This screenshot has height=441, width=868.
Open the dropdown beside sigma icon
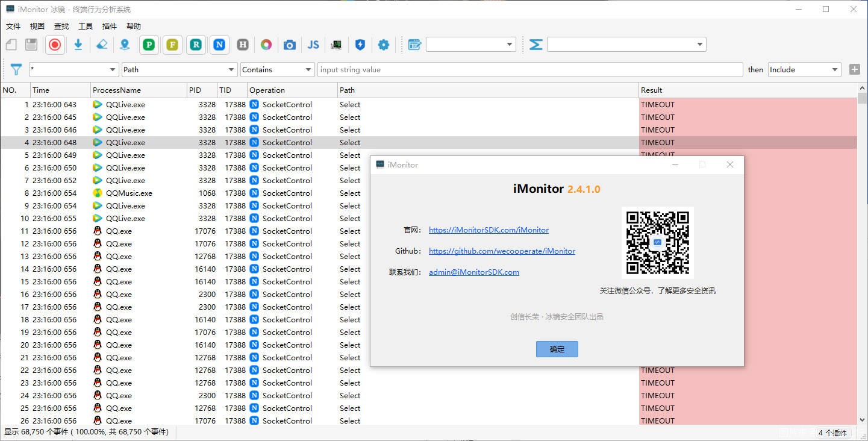(x=626, y=45)
